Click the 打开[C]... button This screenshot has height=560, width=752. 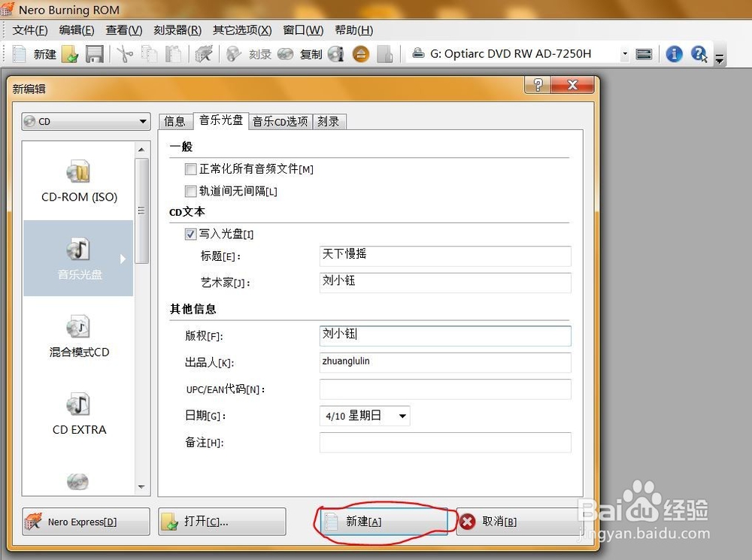coord(222,522)
